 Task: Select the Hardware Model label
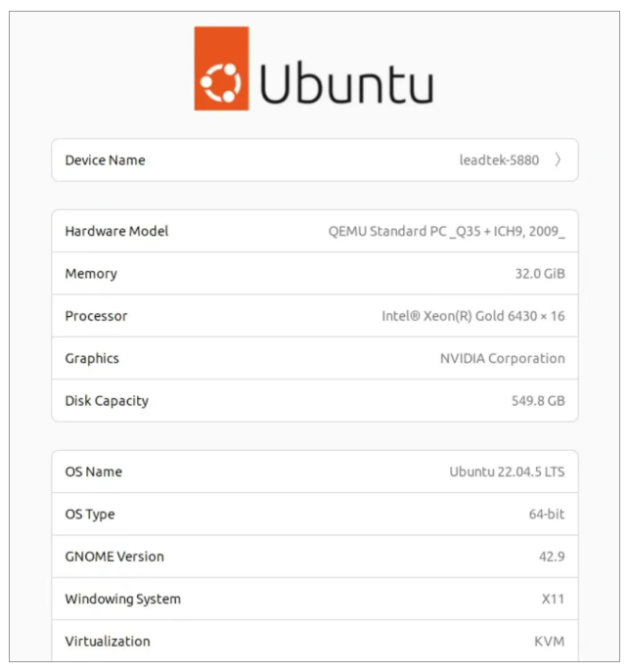116,232
